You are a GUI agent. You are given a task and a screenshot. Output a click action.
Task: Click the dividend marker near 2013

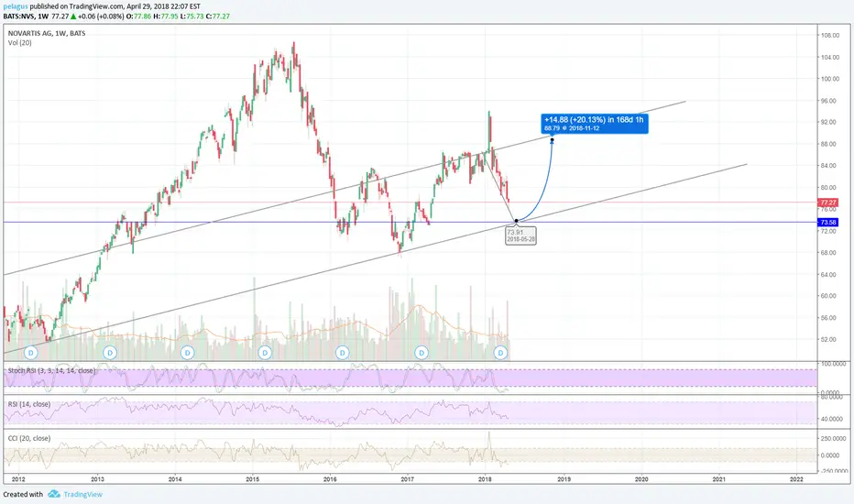click(110, 353)
